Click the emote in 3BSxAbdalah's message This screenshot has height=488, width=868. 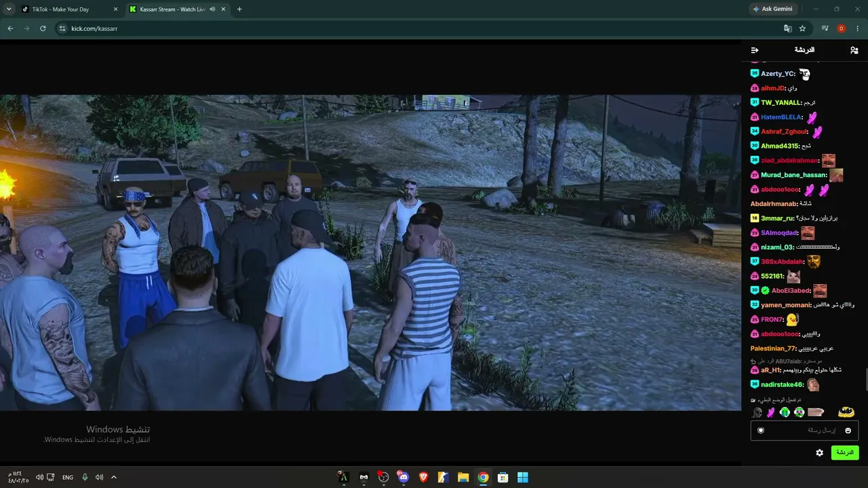coord(813,262)
